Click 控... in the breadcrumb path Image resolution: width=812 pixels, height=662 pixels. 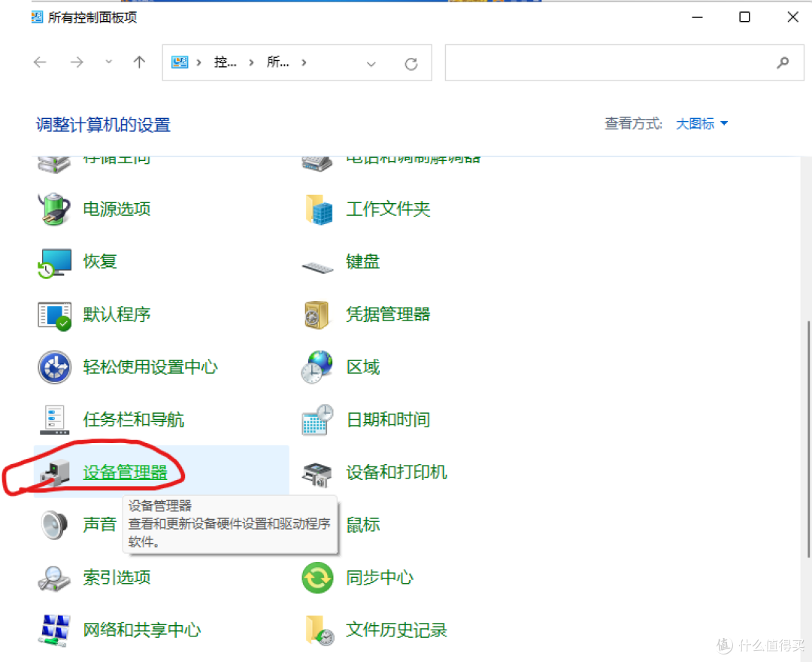pos(225,63)
